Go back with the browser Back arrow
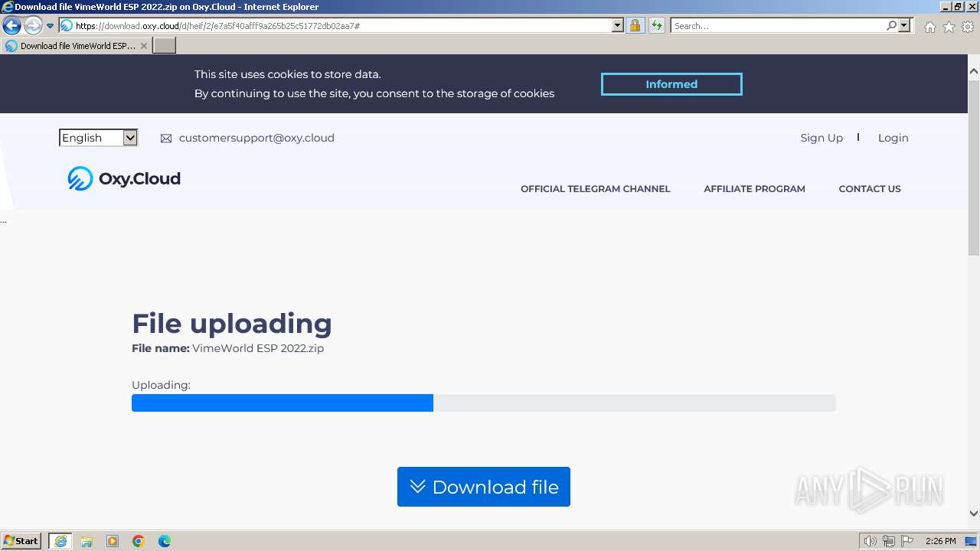The height and width of the screenshot is (551, 980). pyautogui.click(x=11, y=26)
